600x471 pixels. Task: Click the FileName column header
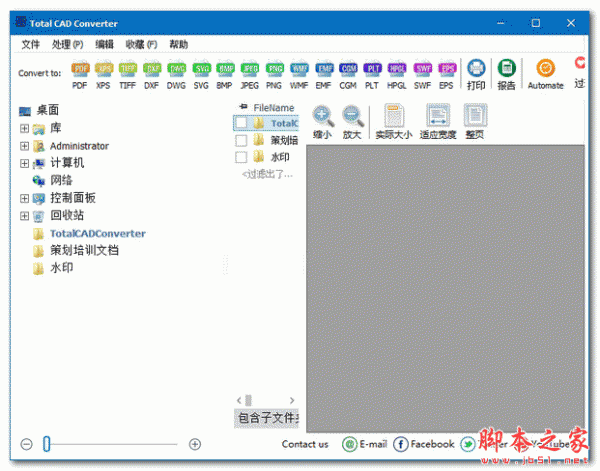coord(274,108)
